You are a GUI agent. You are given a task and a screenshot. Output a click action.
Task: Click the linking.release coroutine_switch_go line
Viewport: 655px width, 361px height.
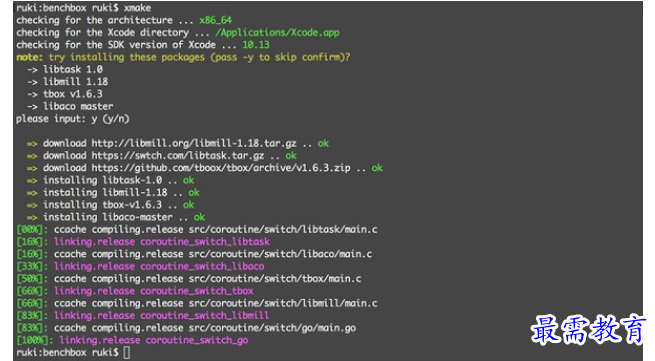coord(132,340)
